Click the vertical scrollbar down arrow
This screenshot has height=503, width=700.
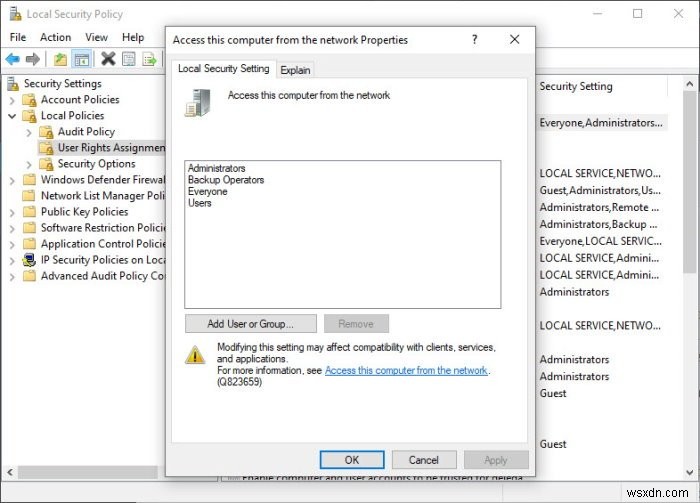coord(690,472)
